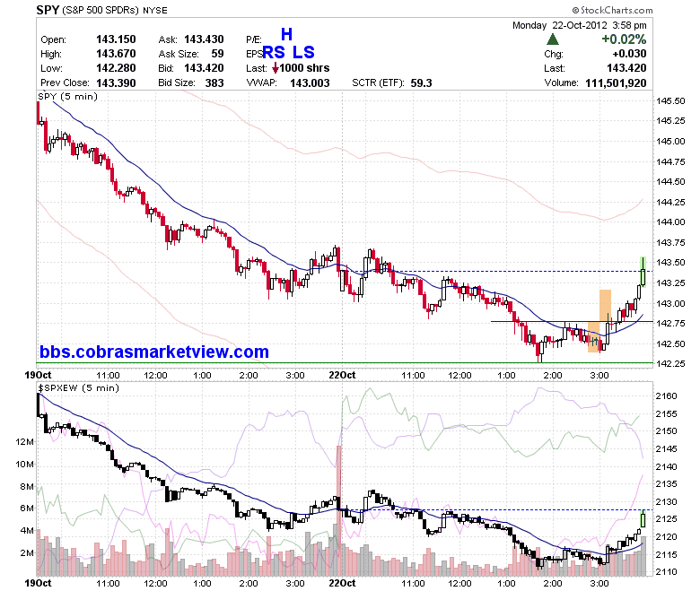Click the blue LS annotation label

303,52
